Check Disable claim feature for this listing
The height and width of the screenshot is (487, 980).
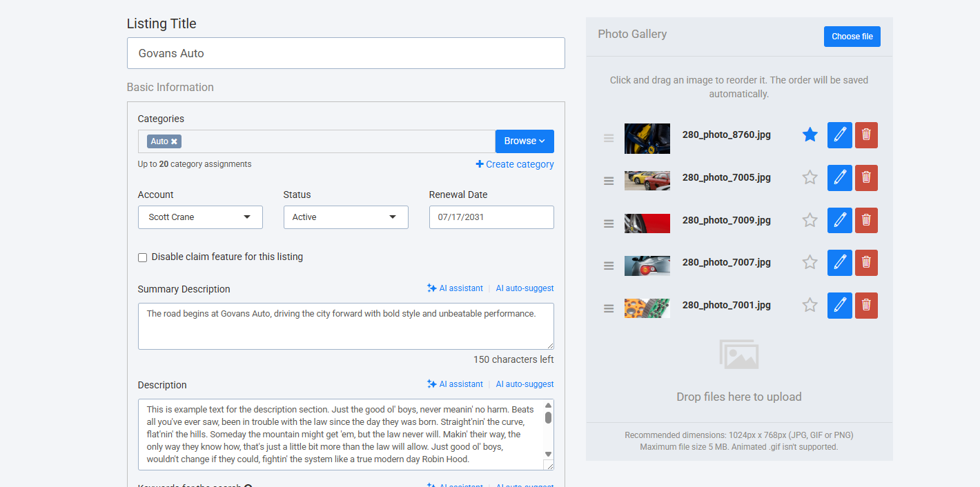coord(143,257)
